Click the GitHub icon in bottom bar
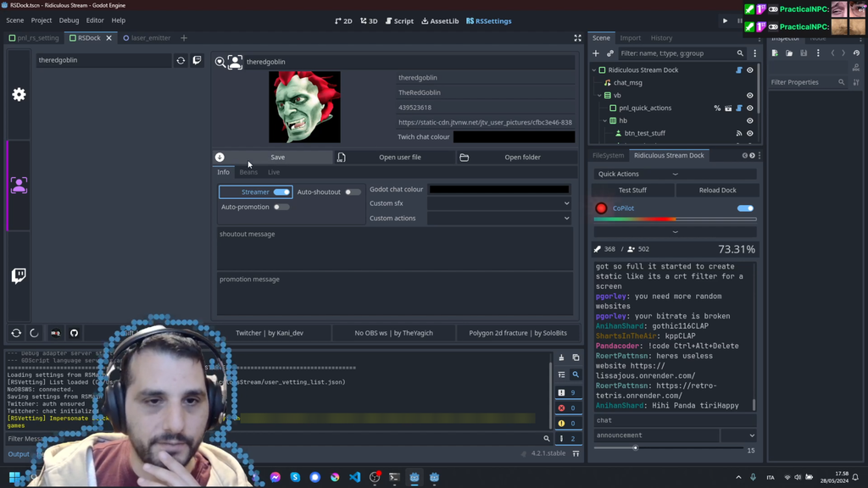The width and height of the screenshot is (868, 488). coord(75,333)
